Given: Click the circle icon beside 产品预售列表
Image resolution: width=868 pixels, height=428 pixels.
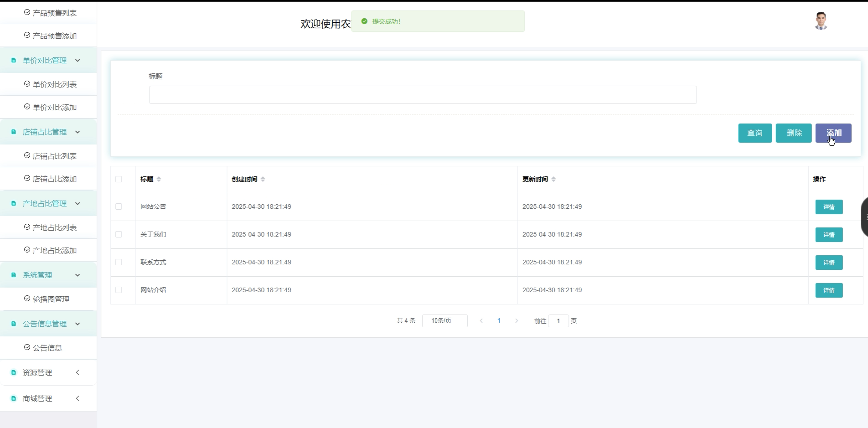Looking at the screenshot, I should (27, 12).
